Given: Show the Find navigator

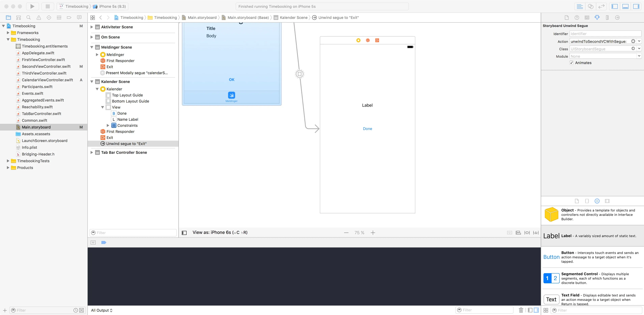Looking at the screenshot, I should (29, 18).
